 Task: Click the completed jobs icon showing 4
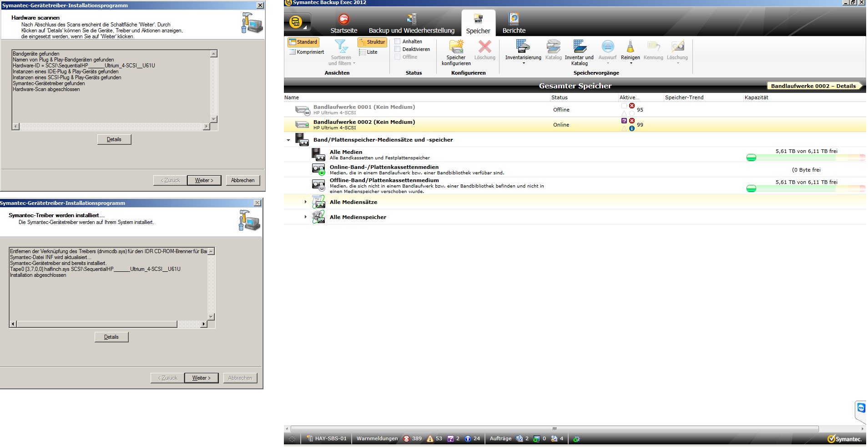[x=554, y=439]
